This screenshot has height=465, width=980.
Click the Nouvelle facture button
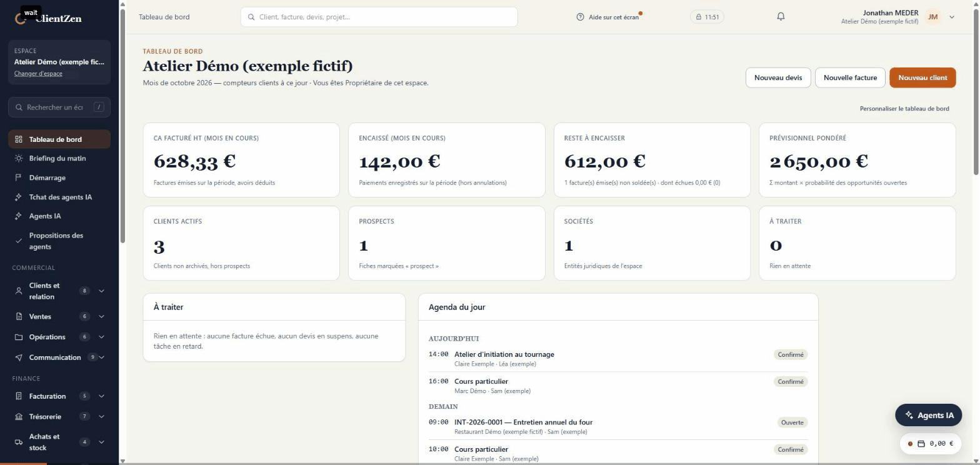[x=850, y=77]
